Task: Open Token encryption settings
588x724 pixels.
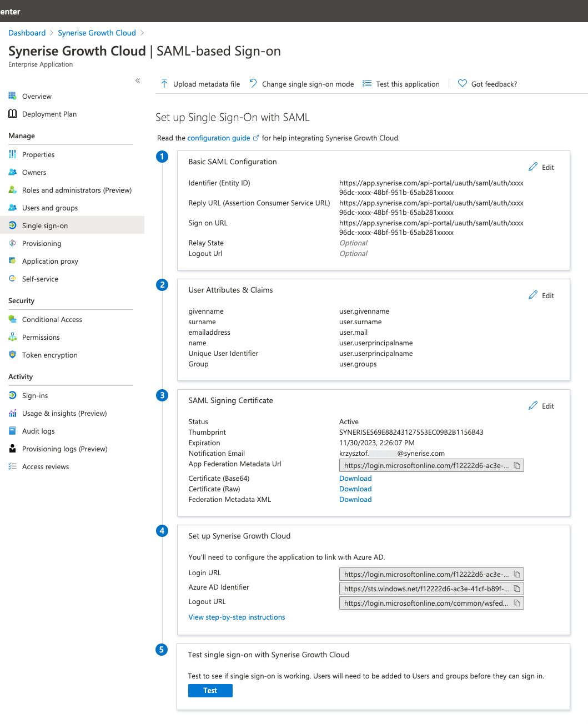Action: 49,355
